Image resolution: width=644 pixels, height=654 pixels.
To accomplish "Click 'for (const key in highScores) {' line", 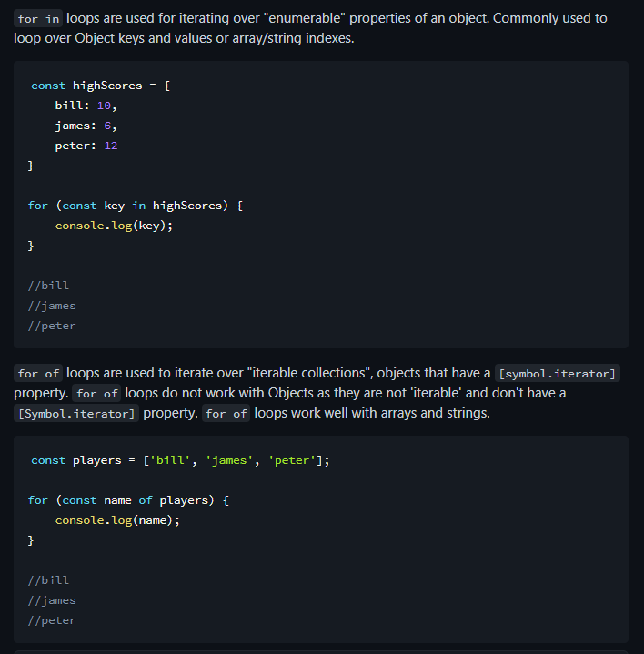I will (x=136, y=206).
